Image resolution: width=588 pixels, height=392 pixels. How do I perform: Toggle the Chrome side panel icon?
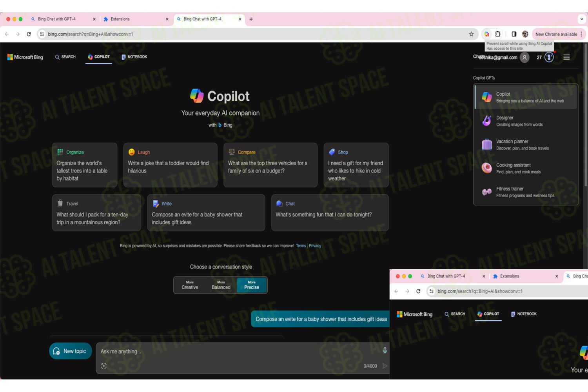[x=514, y=34]
